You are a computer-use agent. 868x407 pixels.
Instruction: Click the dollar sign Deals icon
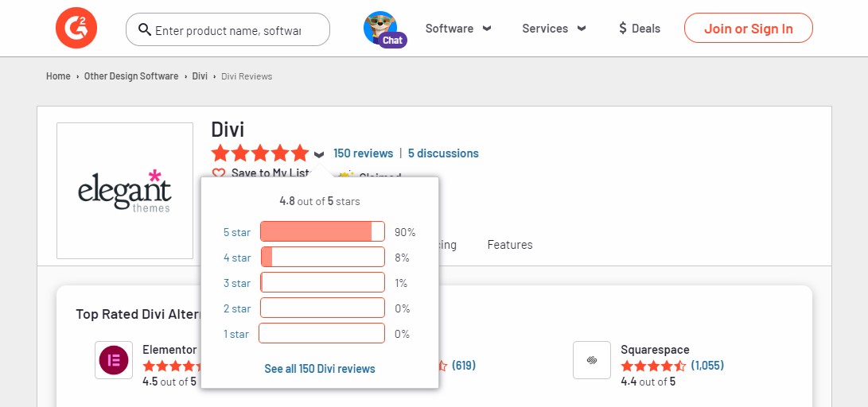coord(623,29)
